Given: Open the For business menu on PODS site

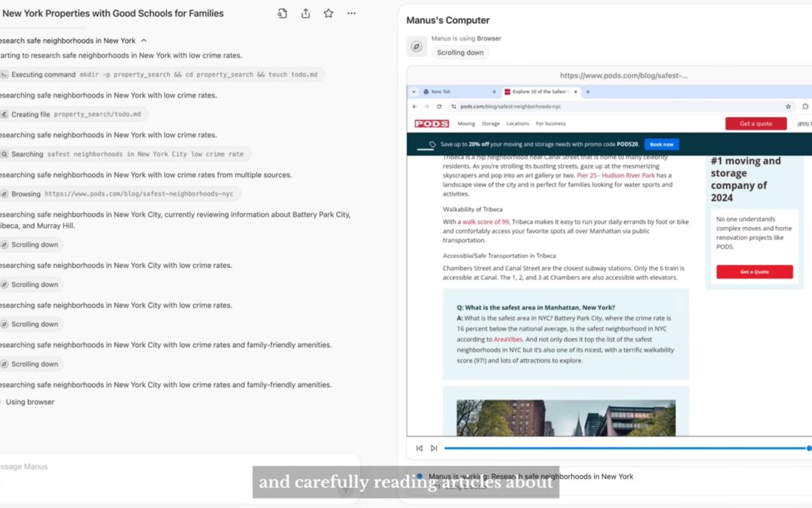Looking at the screenshot, I should coord(550,123).
